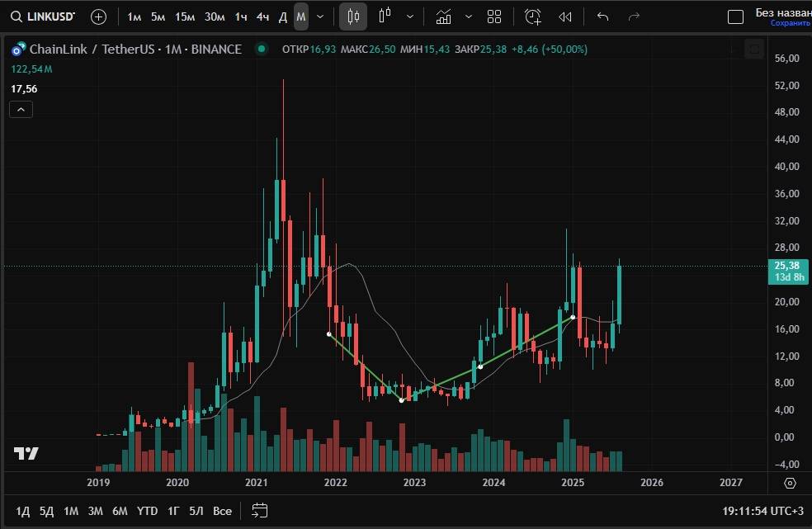Click the add symbol plus icon
This screenshot has width=812, height=529.
click(98, 17)
